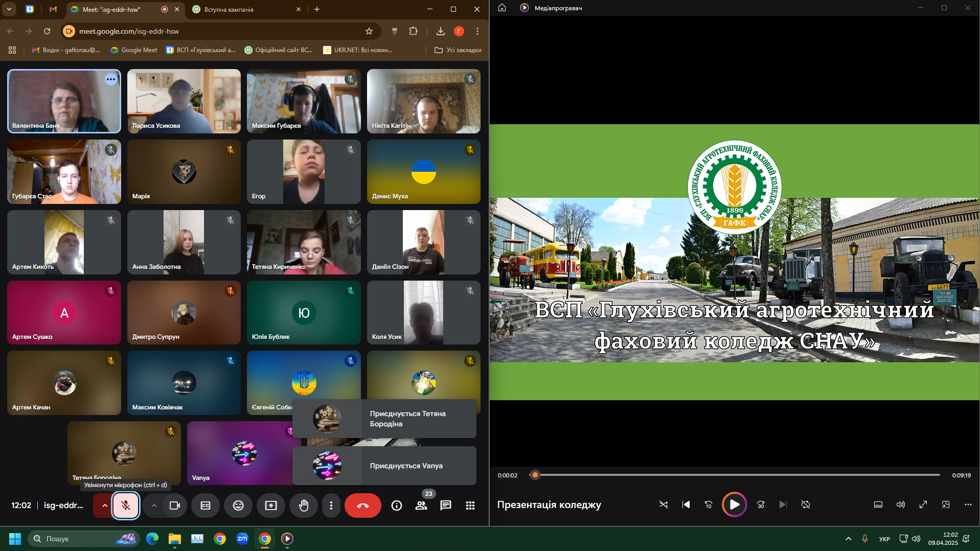The width and height of the screenshot is (980, 551).
Task: Open the Meet captions button
Action: pos(206,506)
